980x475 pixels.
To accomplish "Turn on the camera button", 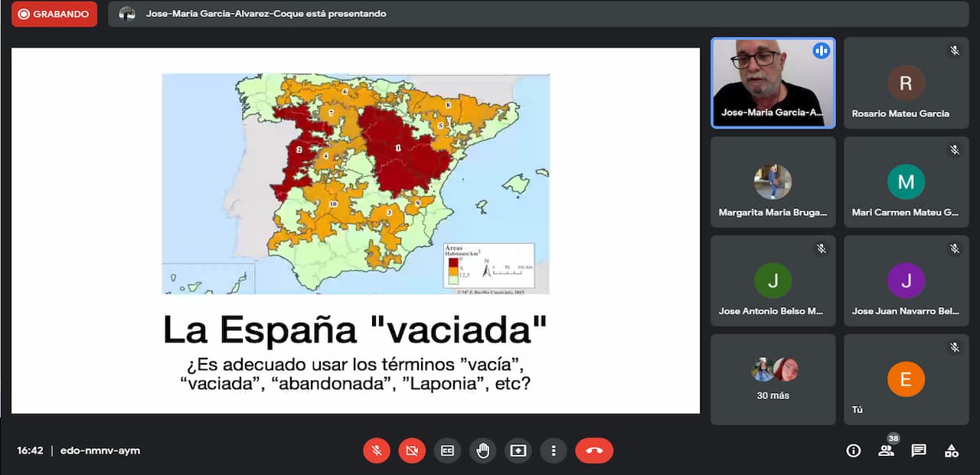I will (412, 450).
